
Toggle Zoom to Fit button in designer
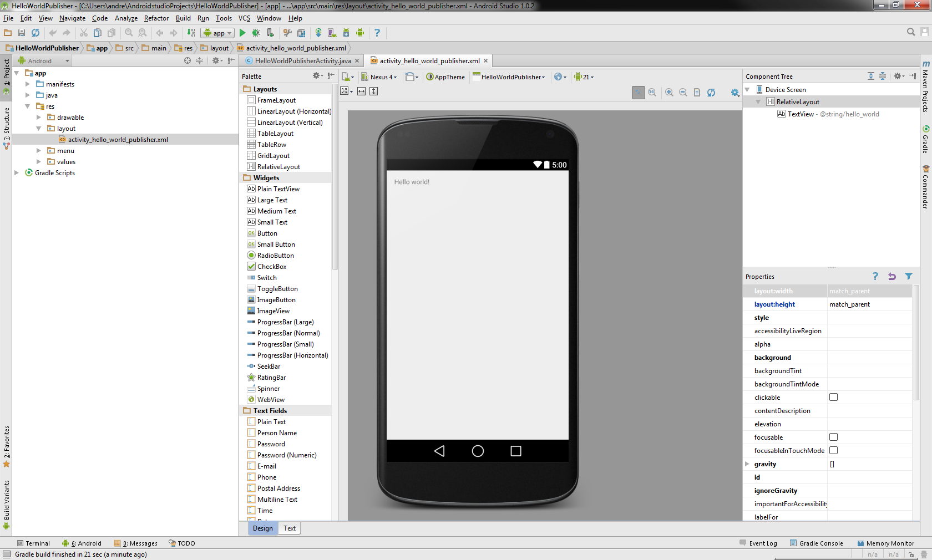pyautogui.click(x=639, y=93)
